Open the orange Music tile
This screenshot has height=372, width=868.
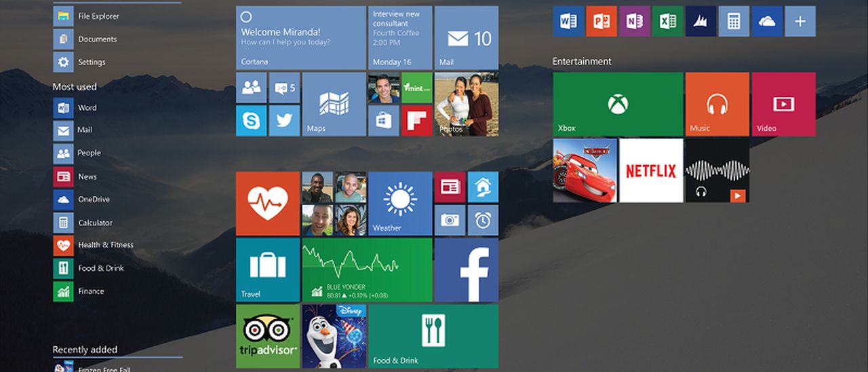click(717, 104)
